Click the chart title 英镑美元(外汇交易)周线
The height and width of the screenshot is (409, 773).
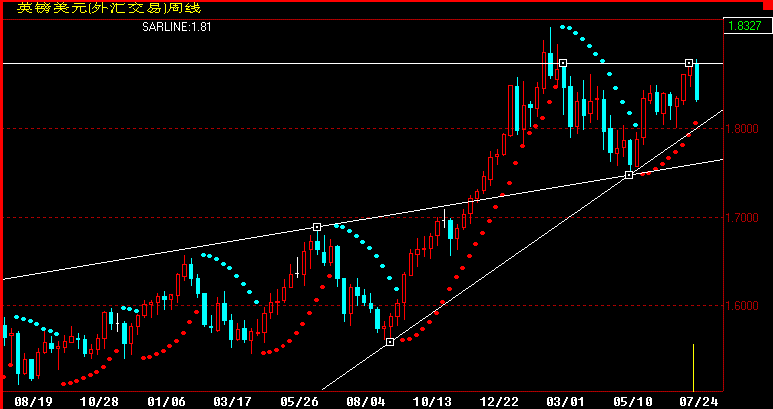click(x=109, y=8)
